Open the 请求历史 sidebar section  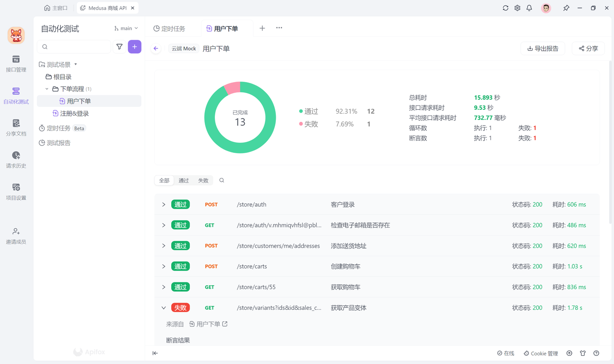click(16, 160)
